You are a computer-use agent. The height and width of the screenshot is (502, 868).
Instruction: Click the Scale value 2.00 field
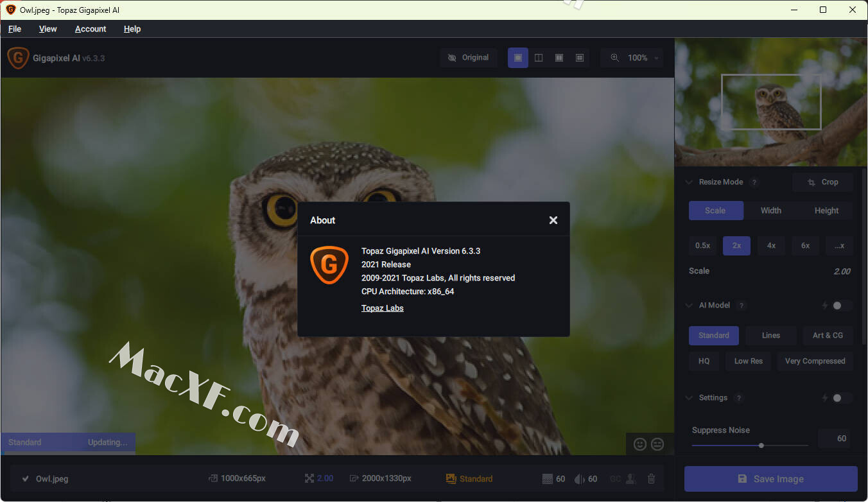click(x=842, y=272)
